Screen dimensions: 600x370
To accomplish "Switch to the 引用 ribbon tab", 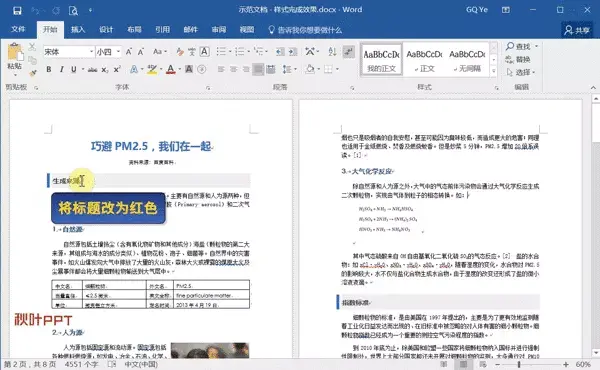I will 162,29.
